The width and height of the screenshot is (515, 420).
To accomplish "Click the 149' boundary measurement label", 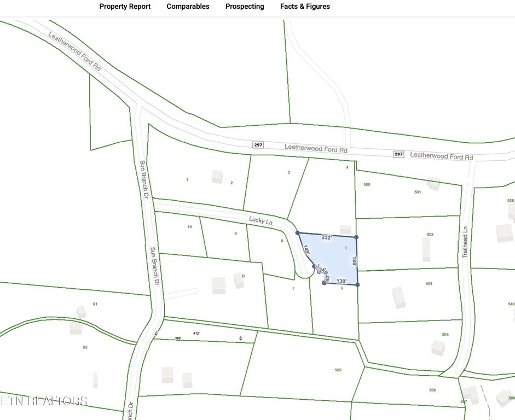I will click(x=306, y=250).
